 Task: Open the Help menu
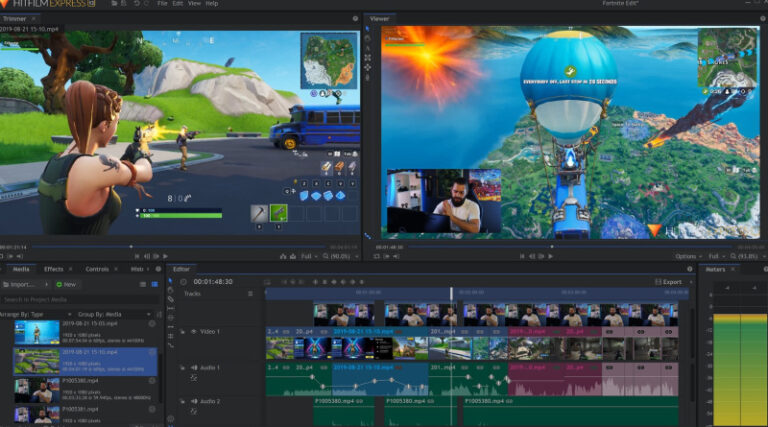tap(212, 3)
